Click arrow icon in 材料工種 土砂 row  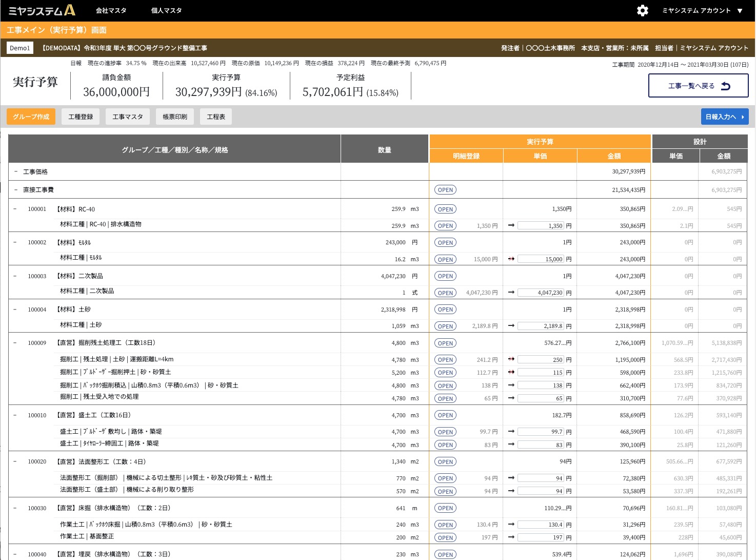(x=511, y=325)
